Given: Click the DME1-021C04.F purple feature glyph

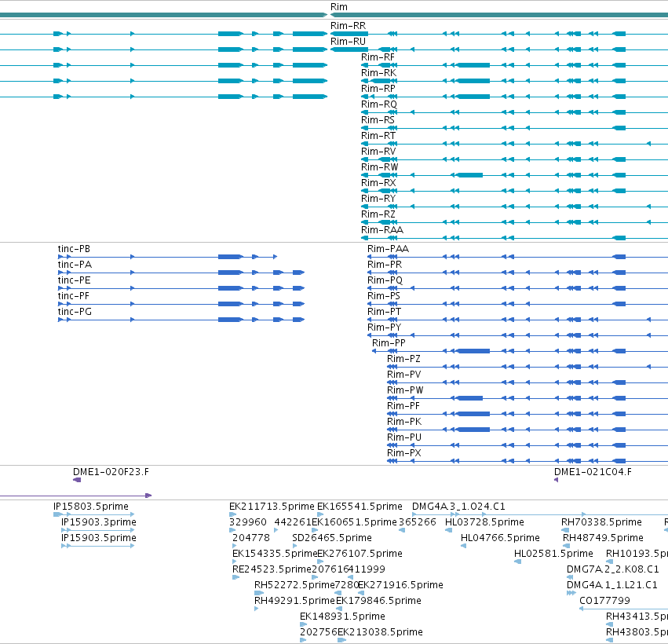Looking at the screenshot, I should [556, 480].
